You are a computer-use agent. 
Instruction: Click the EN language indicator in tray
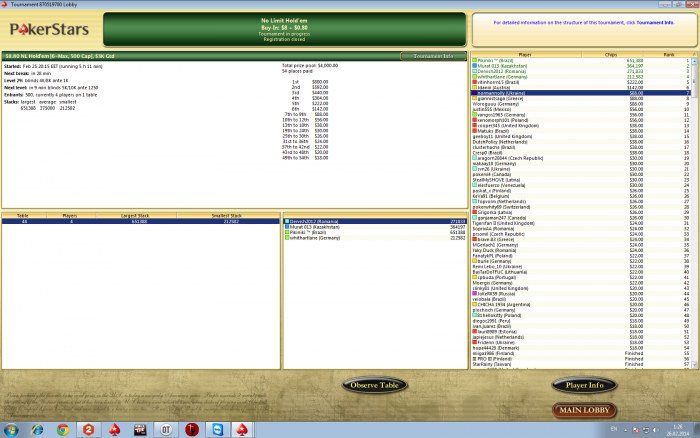point(614,429)
